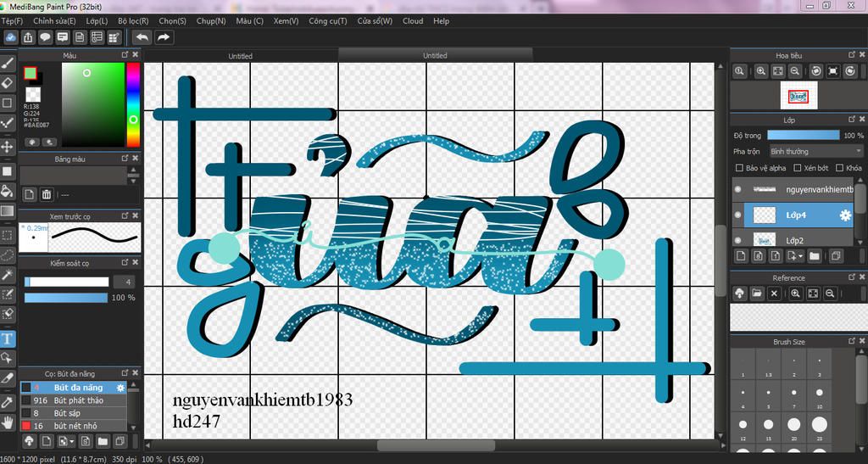868x464 pixels.
Task: Select the Bucket fill tool
Action: click(x=7, y=191)
